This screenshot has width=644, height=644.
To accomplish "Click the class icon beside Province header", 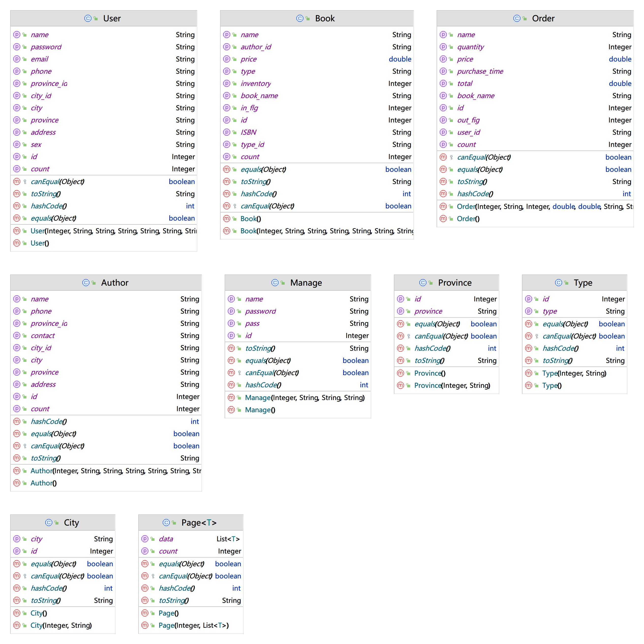I will [x=423, y=283].
